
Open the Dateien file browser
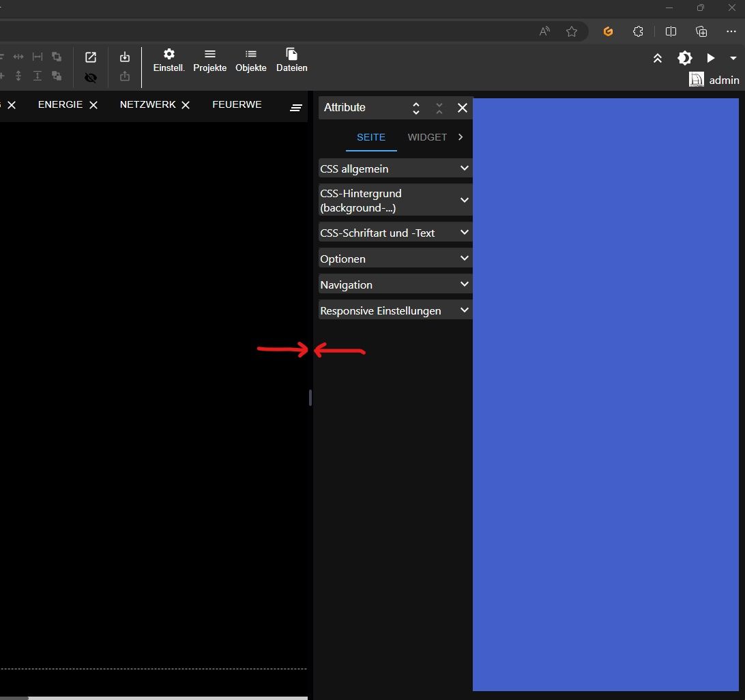point(291,60)
